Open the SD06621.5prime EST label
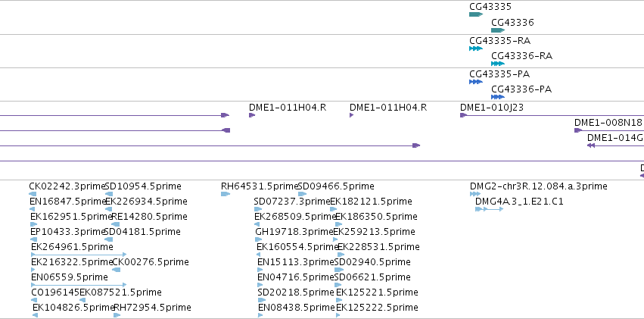The height and width of the screenshot is (319, 644). tap(372, 277)
